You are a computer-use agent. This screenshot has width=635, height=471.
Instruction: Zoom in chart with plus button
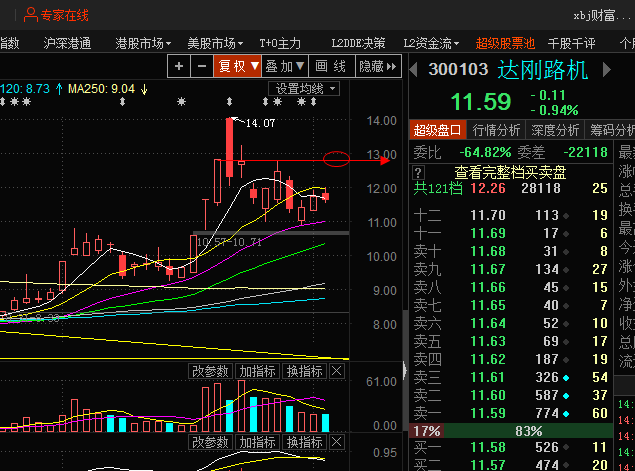point(179,66)
